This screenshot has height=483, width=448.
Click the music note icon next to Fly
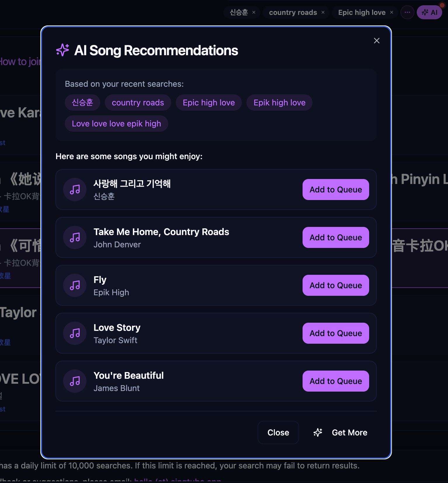(75, 285)
